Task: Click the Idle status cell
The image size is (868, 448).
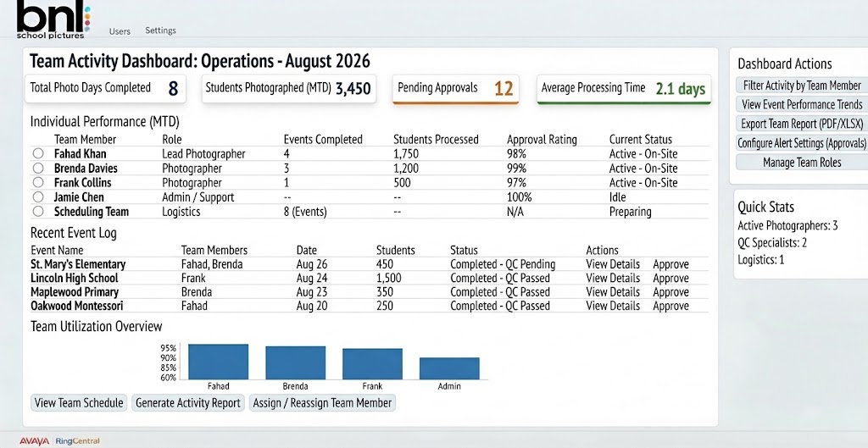Action: tap(618, 196)
